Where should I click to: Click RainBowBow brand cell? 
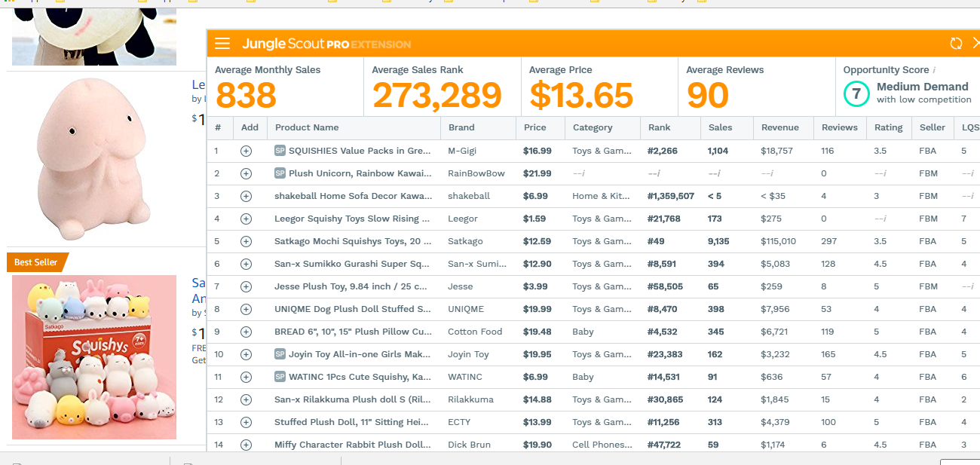click(476, 173)
